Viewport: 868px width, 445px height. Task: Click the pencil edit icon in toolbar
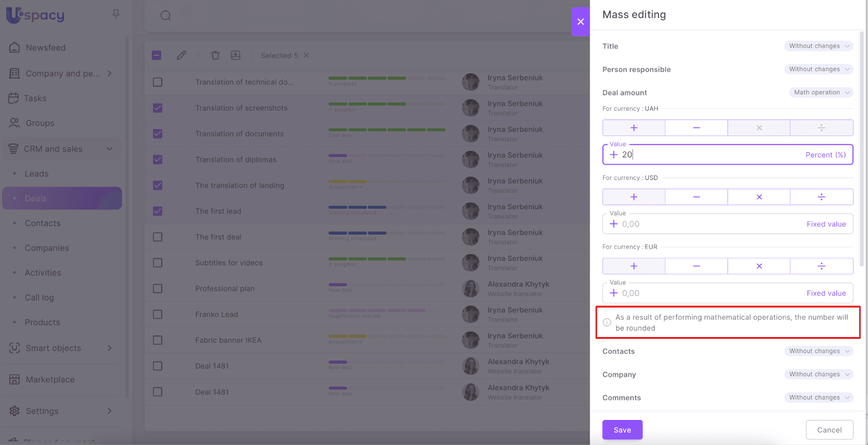181,55
